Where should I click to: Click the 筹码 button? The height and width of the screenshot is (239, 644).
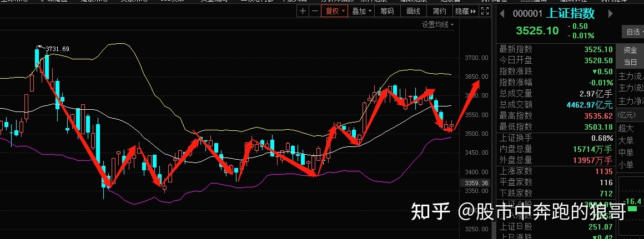[387, 11]
